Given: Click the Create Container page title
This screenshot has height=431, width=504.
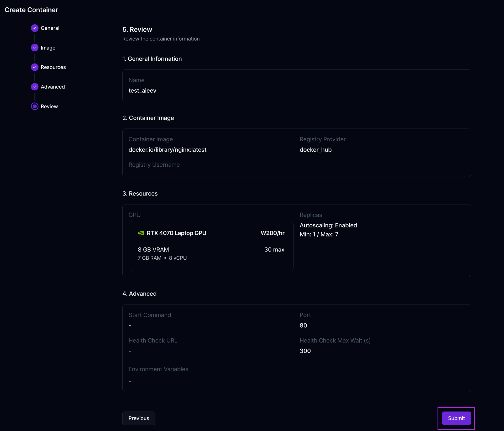Looking at the screenshot, I should [31, 10].
